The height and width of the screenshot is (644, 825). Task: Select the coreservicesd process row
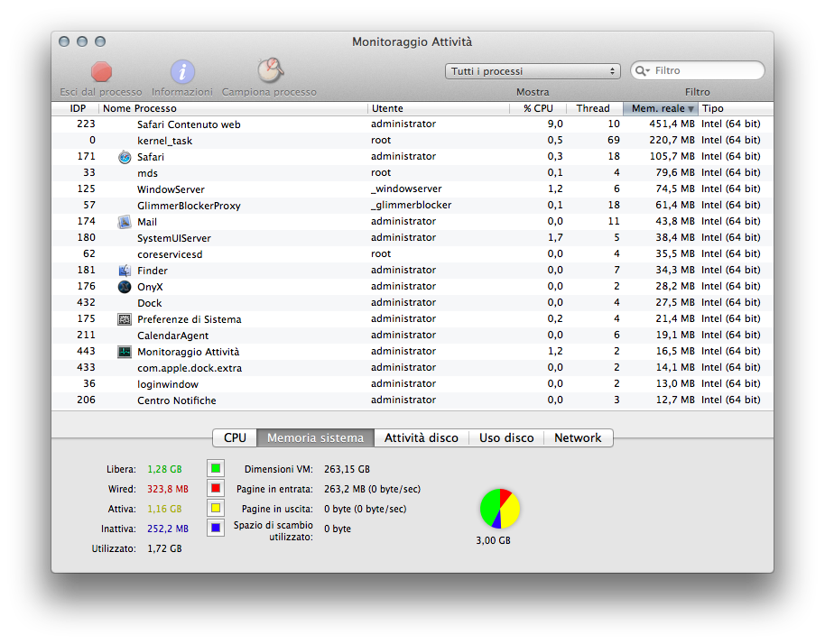412,254
